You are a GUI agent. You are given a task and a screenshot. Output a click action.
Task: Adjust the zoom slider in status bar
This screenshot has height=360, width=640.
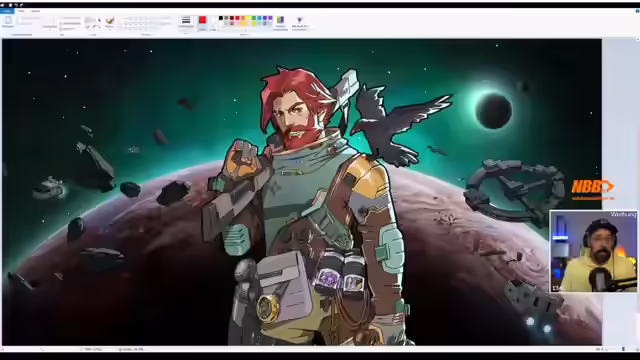(x=623, y=349)
